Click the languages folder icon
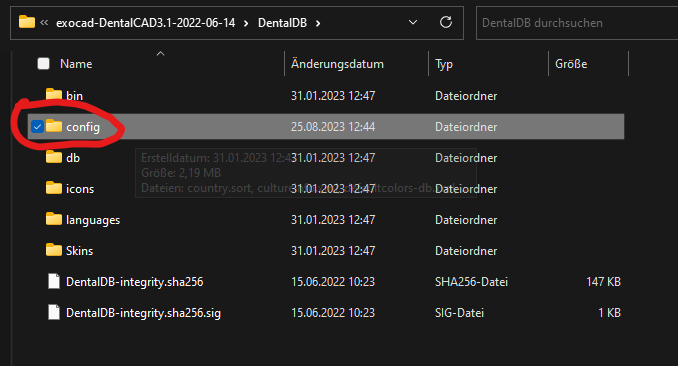 pyautogui.click(x=54, y=219)
